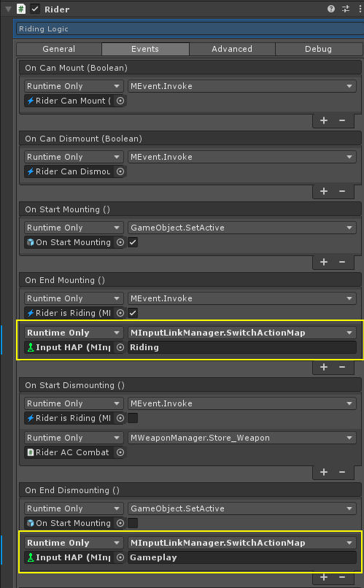This screenshot has height=588, width=364.
Task: Open the Rider component help icon
Action: pyautogui.click(x=331, y=9)
